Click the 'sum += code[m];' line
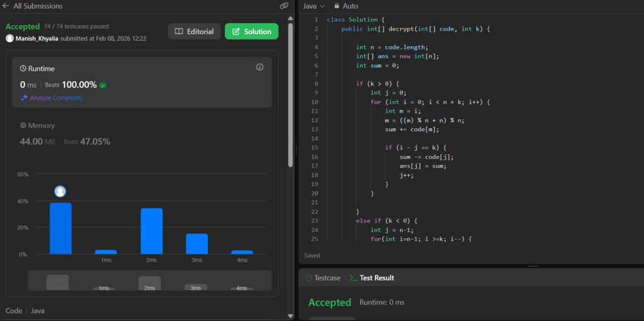The width and height of the screenshot is (644, 321). pos(412,129)
